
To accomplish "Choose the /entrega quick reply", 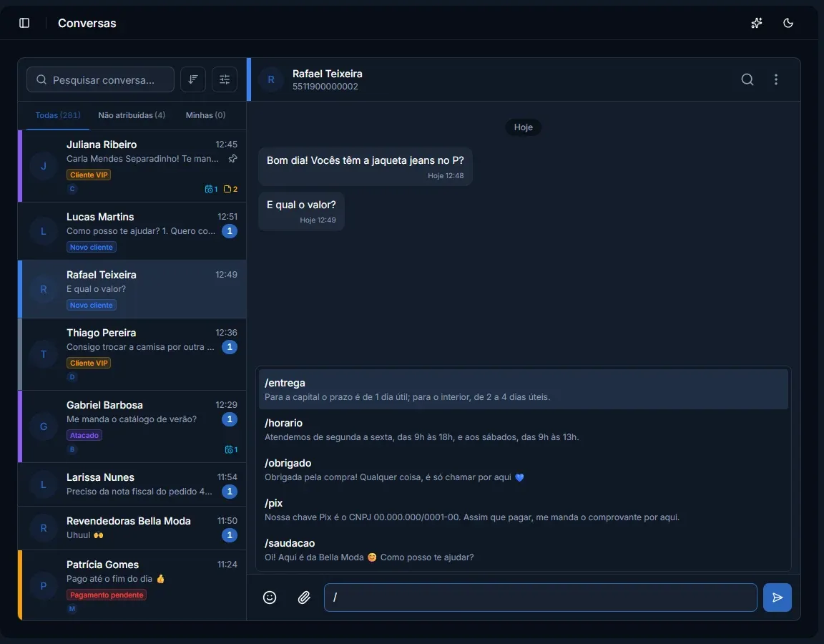I will 524,389.
